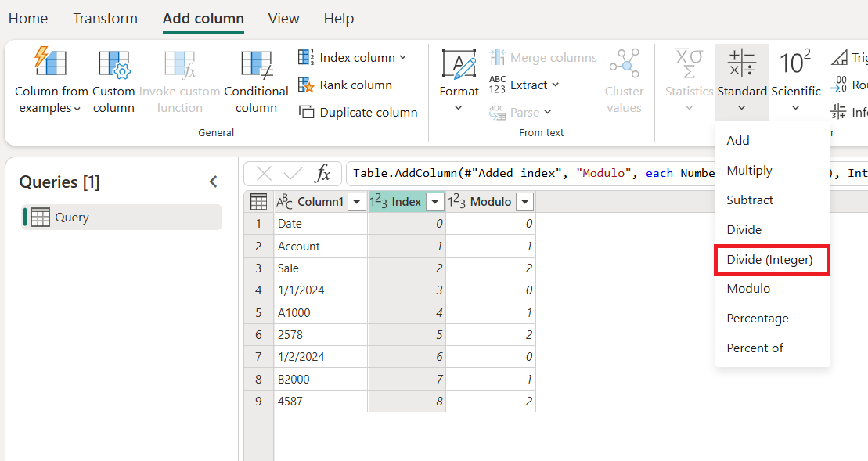Screen dimensions: 868x461
Task: Open the Modulo column filter dropdown
Action: (525, 202)
